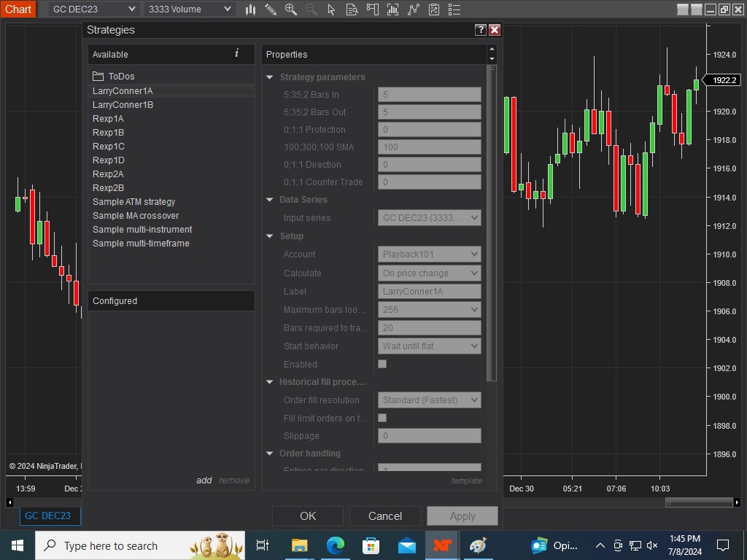The width and height of the screenshot is (747, 560).
Task: Click the chart horizontal scrollbar thumb
Action: point(699,502)
